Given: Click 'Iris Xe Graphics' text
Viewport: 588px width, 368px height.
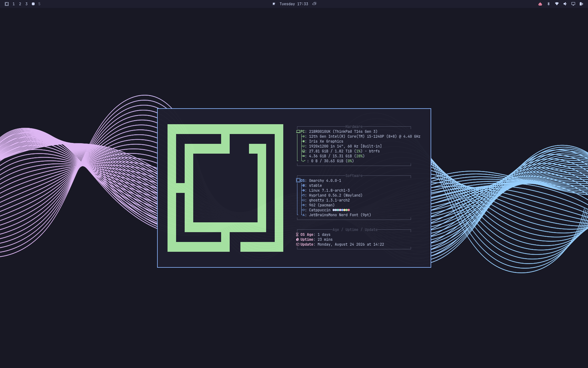Looking at the screenshot, I should (326, 141).
